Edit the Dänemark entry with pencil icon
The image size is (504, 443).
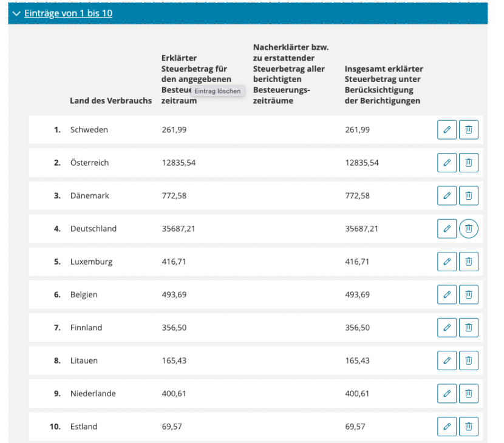tap(447, 195)
